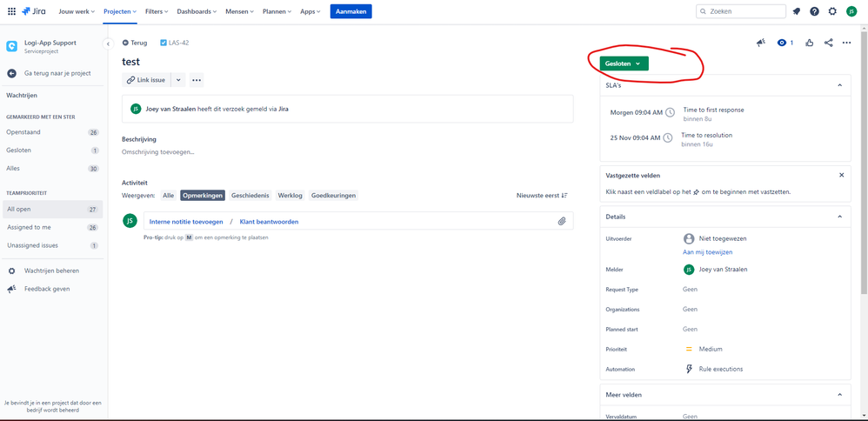
Task: Click the Feedback geven megaphone icon
Action: coord(11,289)
